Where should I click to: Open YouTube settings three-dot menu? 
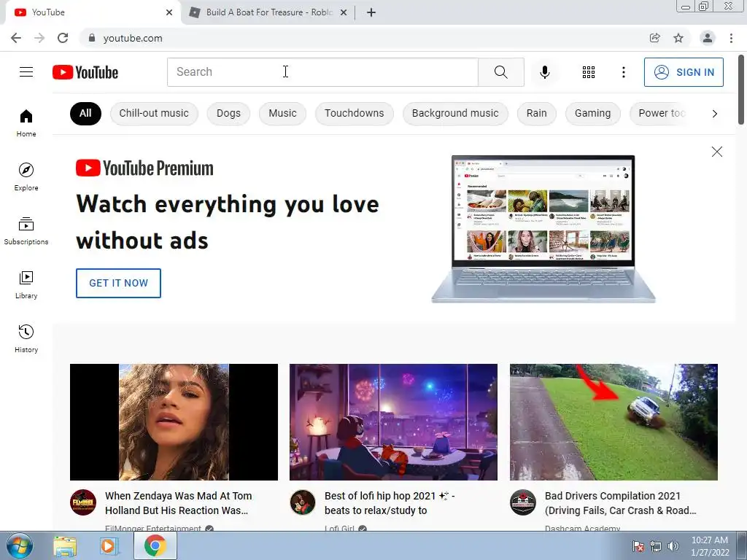click(623, 72)
